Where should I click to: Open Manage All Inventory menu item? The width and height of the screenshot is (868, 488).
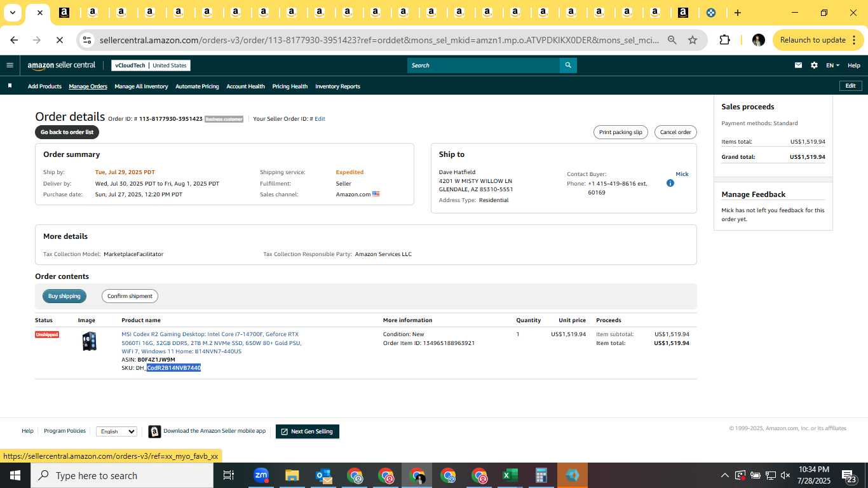[141, 86]
